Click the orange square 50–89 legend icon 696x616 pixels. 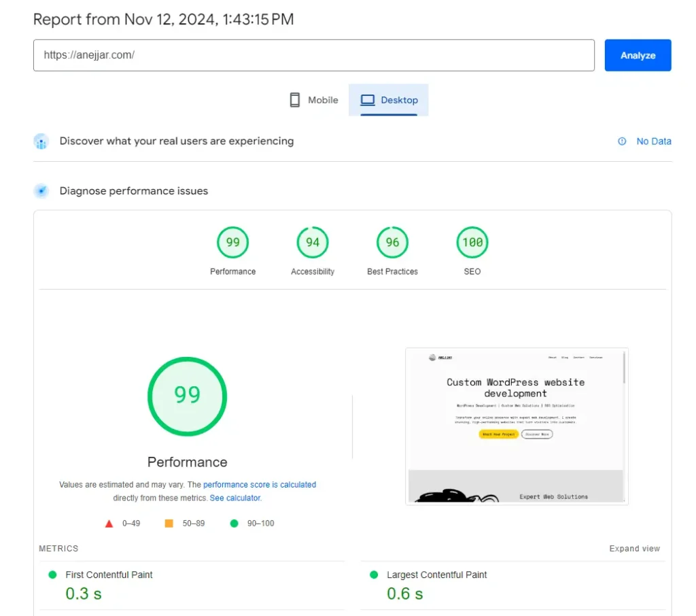(x=169, y=523)
